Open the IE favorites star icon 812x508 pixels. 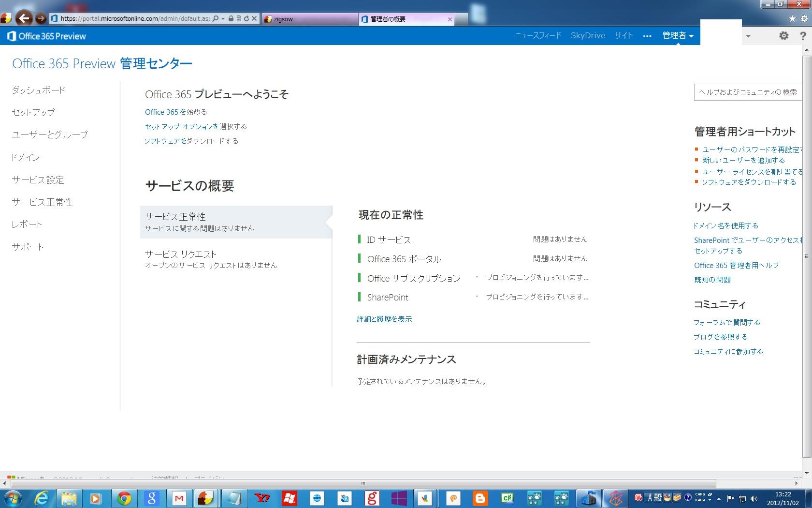tap(792, 18)
